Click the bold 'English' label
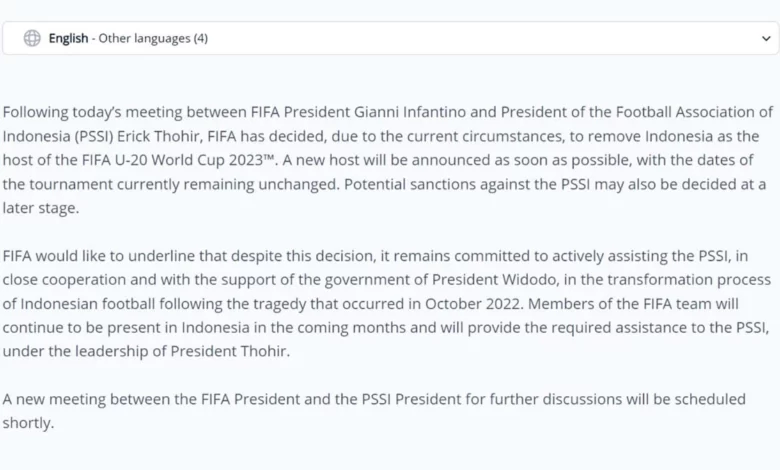The image size is (780, 470). click(68, 38)
